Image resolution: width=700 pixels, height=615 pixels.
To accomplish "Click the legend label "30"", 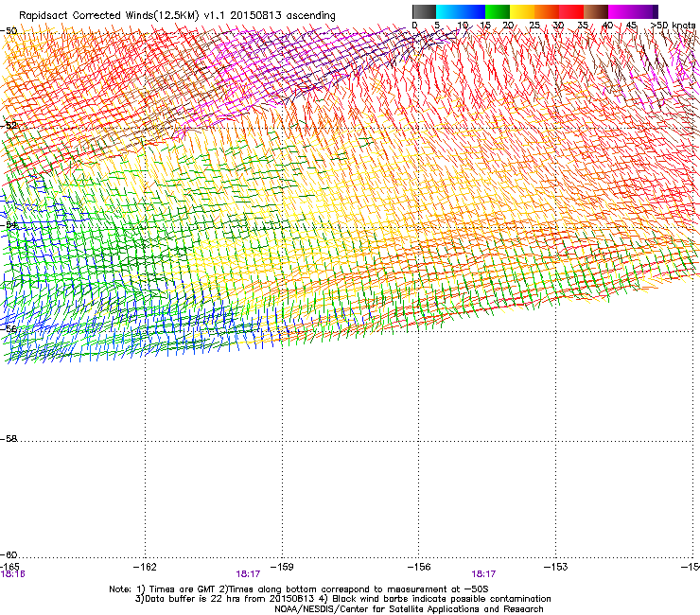I will 558,26.
